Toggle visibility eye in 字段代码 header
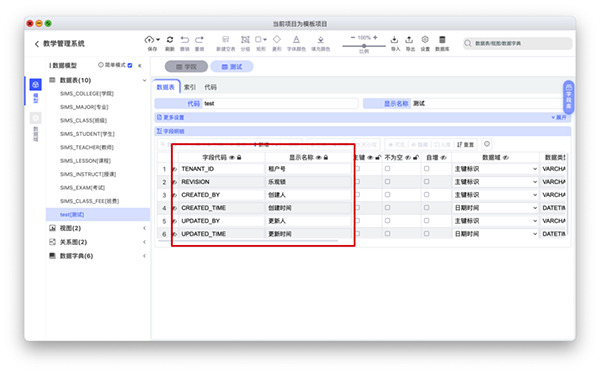The width and height of the screenshot is (600, 373). tap(232, 158)
